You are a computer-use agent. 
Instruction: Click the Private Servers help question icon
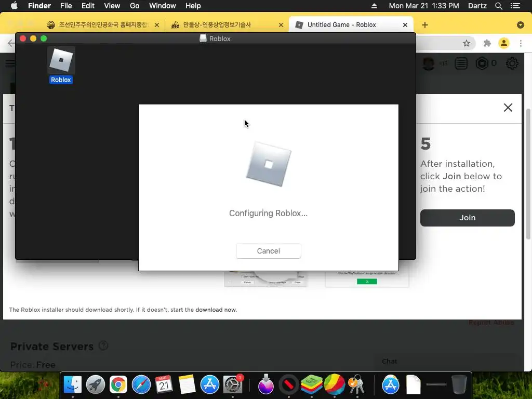pyautogui.click(x=103, y=345)
